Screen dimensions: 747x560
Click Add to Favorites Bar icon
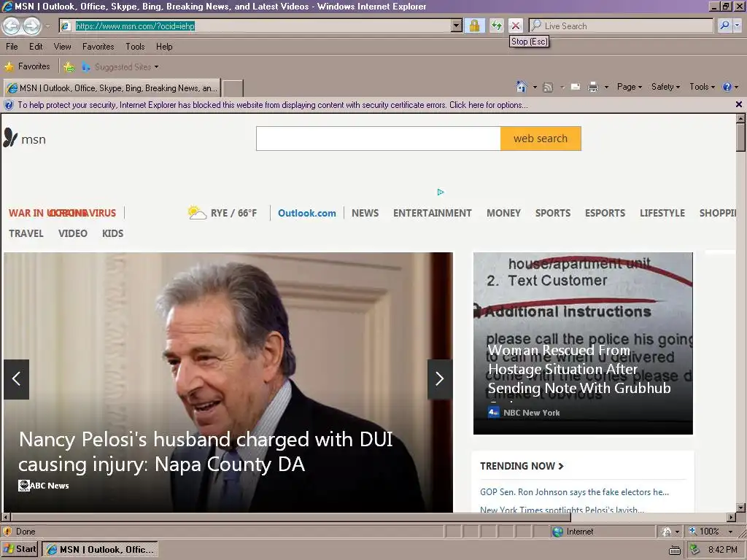click(x=69, y=67)
